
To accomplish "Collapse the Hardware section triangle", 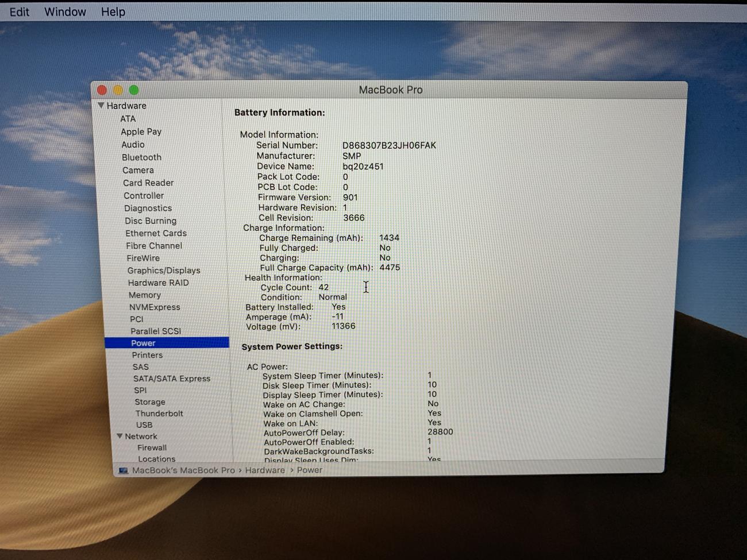I will pyautogui.click(x=101, y=106).
